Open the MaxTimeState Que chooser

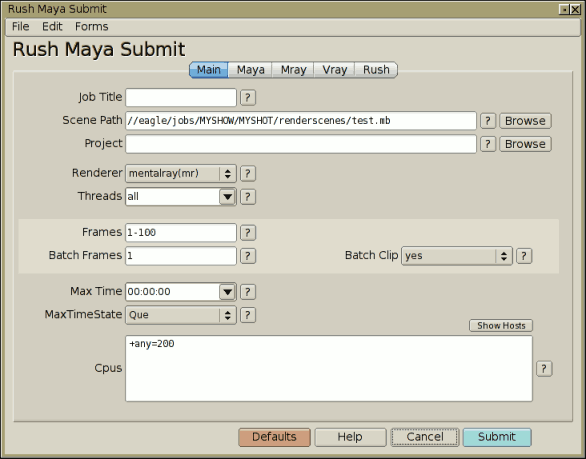[181, 315]
